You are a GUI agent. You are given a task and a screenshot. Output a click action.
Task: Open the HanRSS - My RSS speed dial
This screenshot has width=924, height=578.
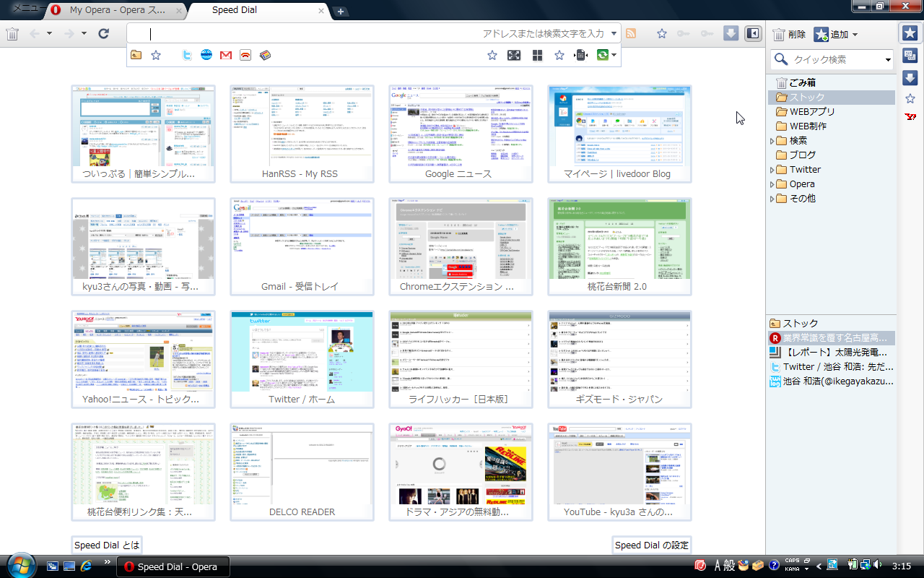302,134
